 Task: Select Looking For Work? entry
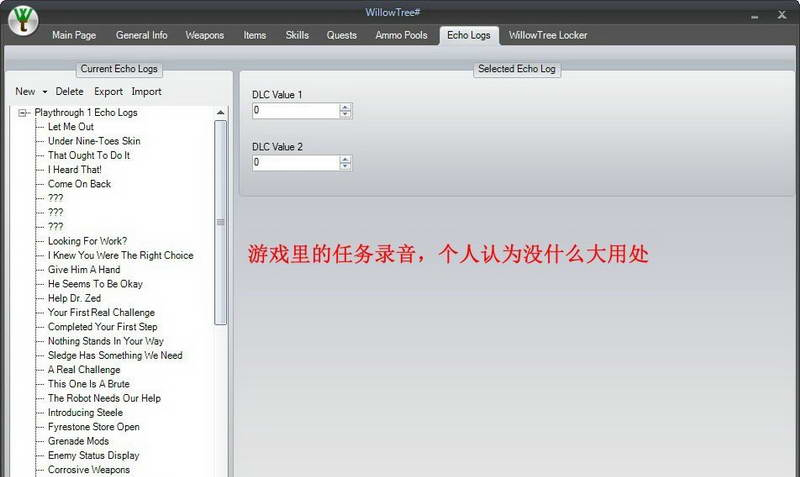[87, 241]
